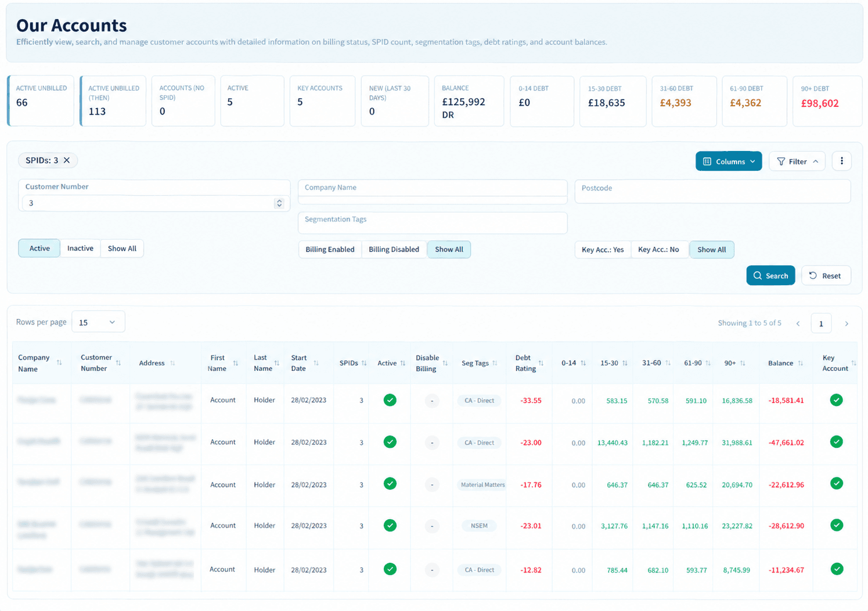Sort the Address column
The height and width of the screenshot is (611, 868).
coord(172,363)
